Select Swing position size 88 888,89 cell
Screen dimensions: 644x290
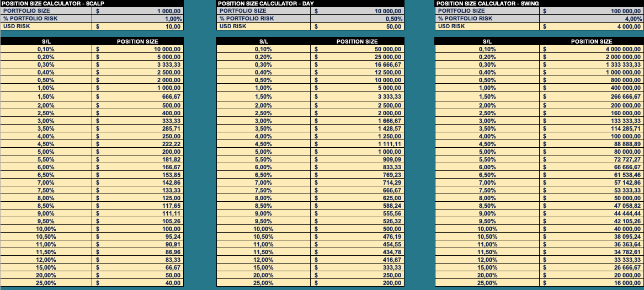point(591,144)
